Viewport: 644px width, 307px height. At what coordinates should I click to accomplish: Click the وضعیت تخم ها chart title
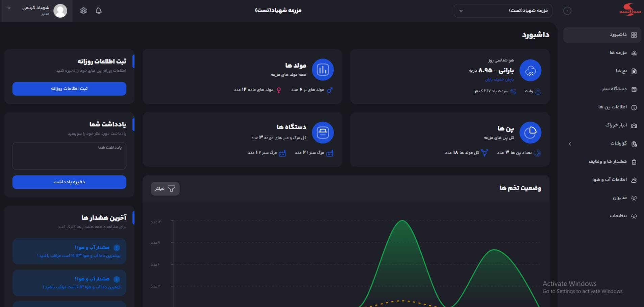coord(520,188)
